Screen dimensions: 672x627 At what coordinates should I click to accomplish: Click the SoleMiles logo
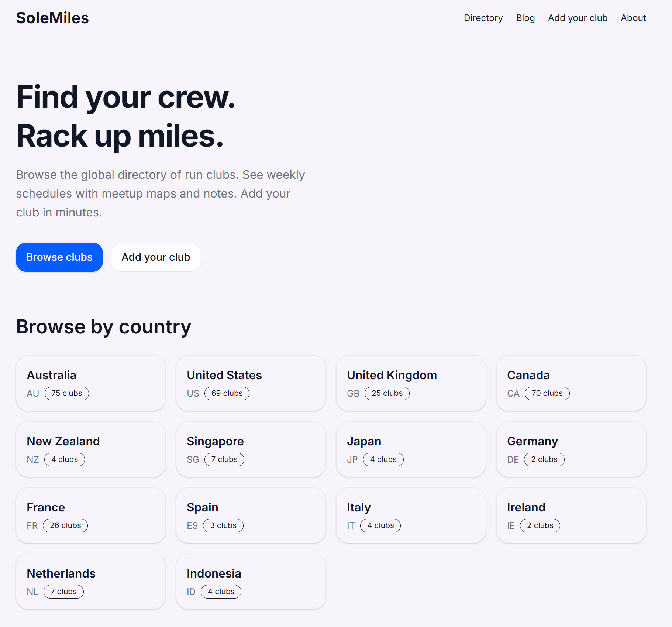pos(52,18)
